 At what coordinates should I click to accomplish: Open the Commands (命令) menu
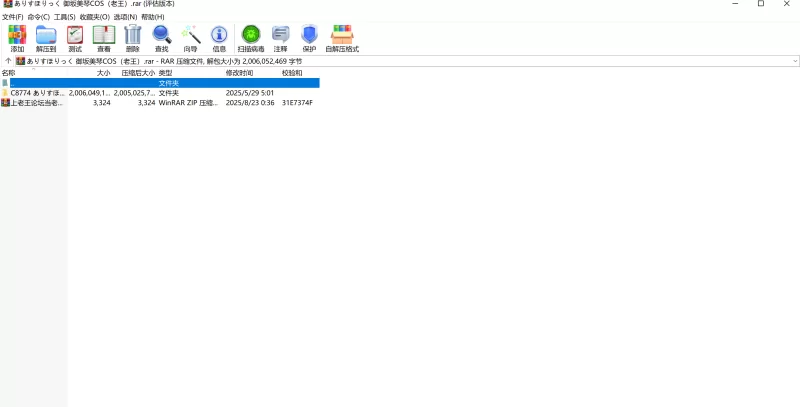(x=39, y=17)
